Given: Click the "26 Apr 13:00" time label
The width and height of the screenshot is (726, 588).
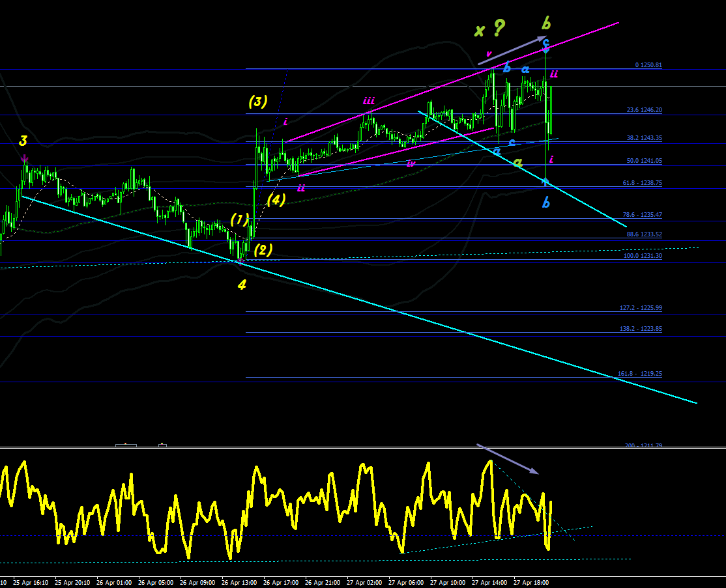Looking at the screenshot, I should point(239,582).
